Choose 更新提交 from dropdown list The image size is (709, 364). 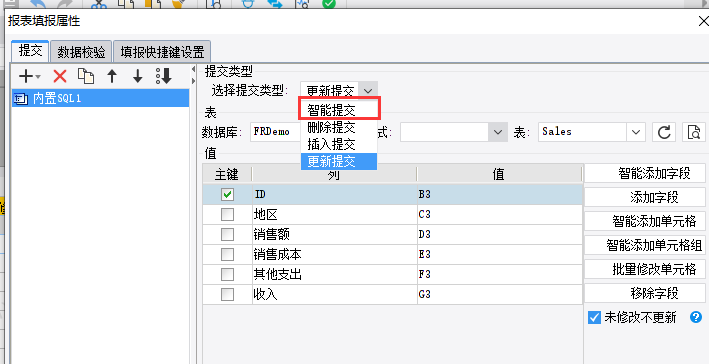tap(339, 161)
